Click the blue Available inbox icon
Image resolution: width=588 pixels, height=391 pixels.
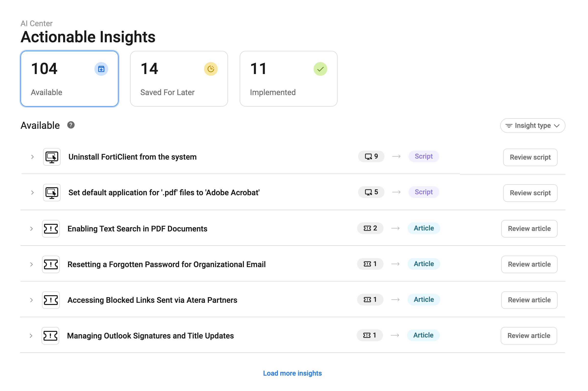pyautogui.click(x=101, y=69)
